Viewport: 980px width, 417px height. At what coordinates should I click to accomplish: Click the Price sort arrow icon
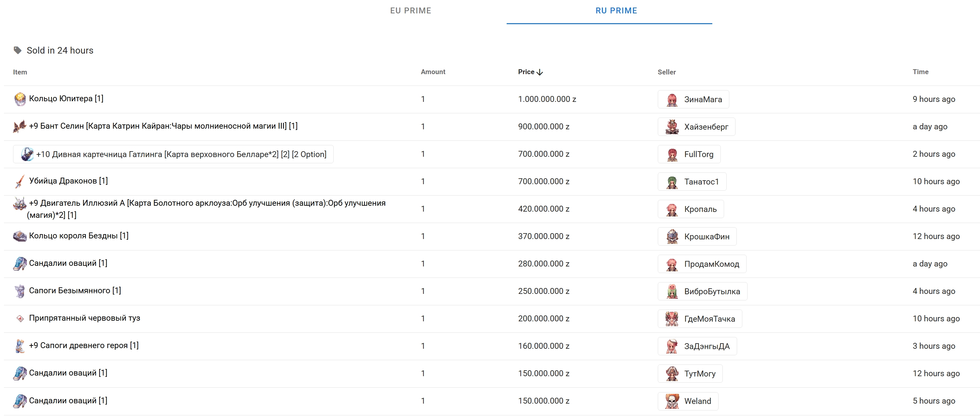[x=539, y=72]
